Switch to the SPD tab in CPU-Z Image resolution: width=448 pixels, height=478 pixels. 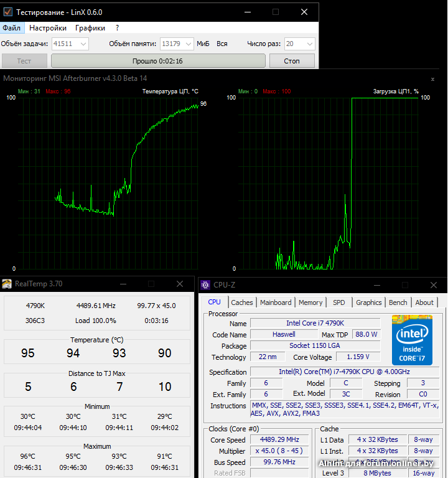[339, 302]
